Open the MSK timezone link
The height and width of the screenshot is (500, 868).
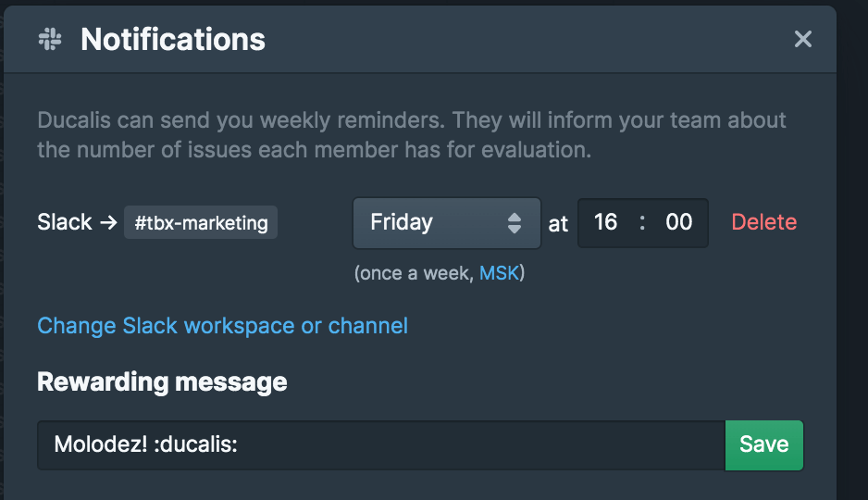point(499,273)
